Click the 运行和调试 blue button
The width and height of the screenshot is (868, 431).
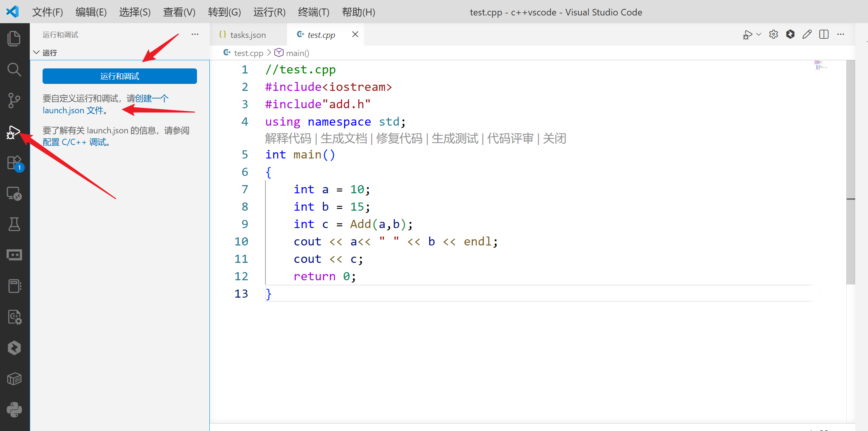(x=120, y=76)
